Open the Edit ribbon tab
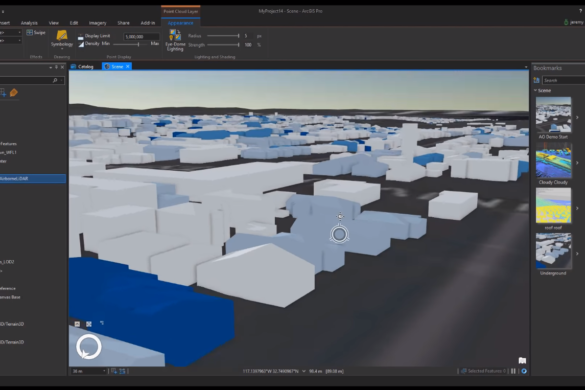Image resolution: width=585 pixels, height=390 pixels. pyautogui.click(x=74, y=23)
